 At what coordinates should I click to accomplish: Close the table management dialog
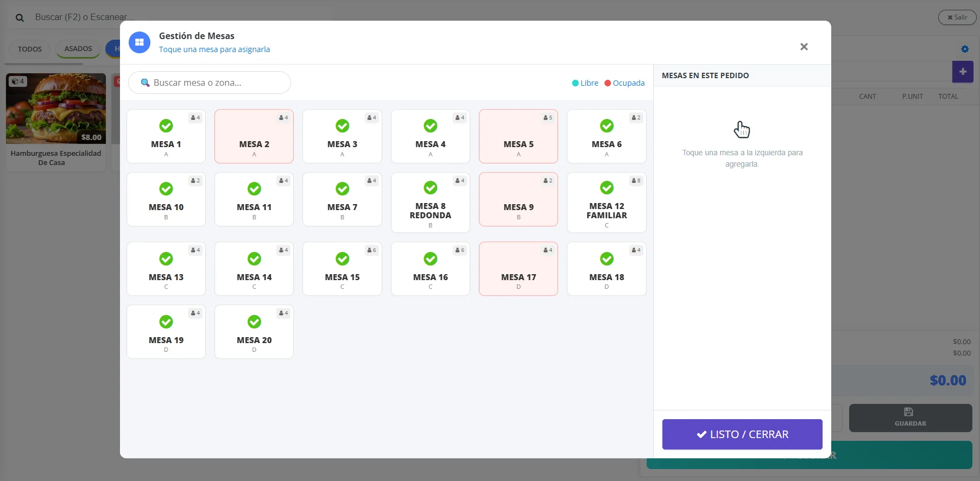click(804, 47)
